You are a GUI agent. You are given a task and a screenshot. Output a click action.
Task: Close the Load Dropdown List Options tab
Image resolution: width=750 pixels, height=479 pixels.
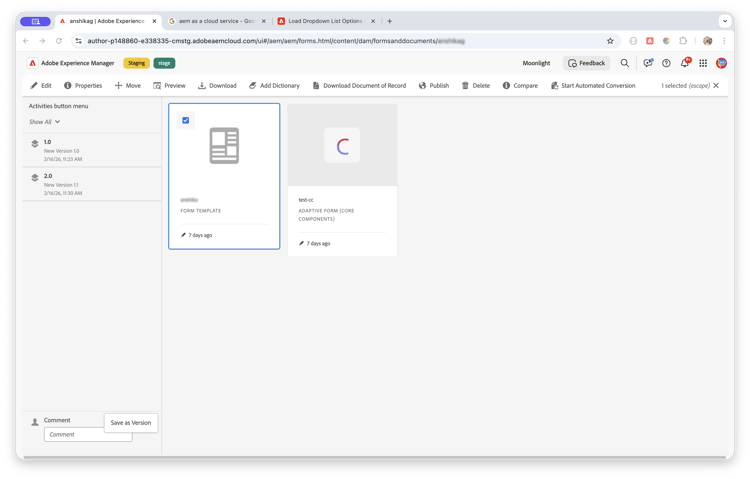coord(373,21)
